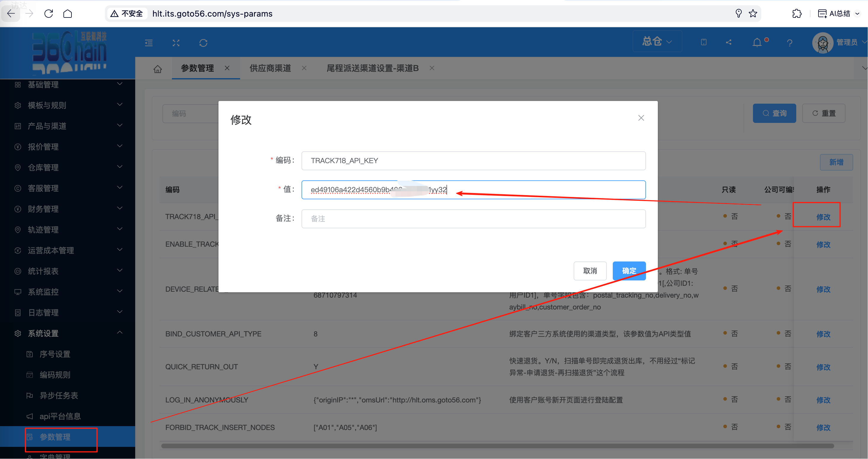Expand the 财务管理 menu
Screen dimensions: 868x459
point(67,209)
